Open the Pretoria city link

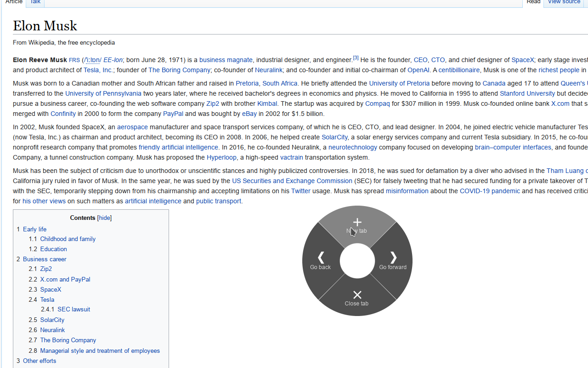(x=247, y=83)
